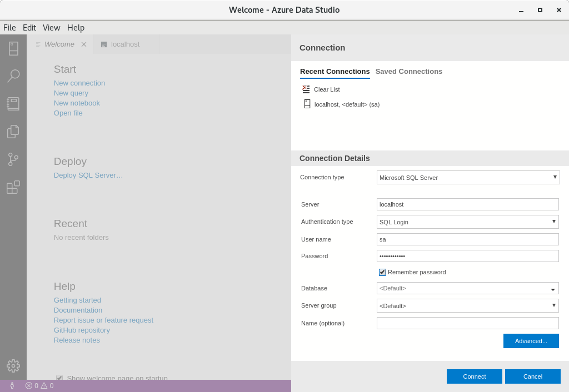Open the Explorer files icon
The width and height of the screenshot is (569, 392).
click(13, 131)
